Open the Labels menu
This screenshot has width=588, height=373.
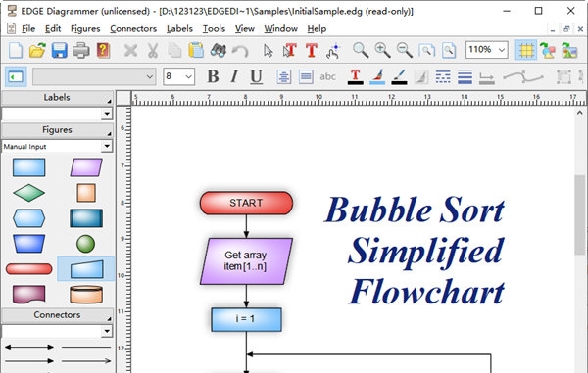[x=179, y=28]
